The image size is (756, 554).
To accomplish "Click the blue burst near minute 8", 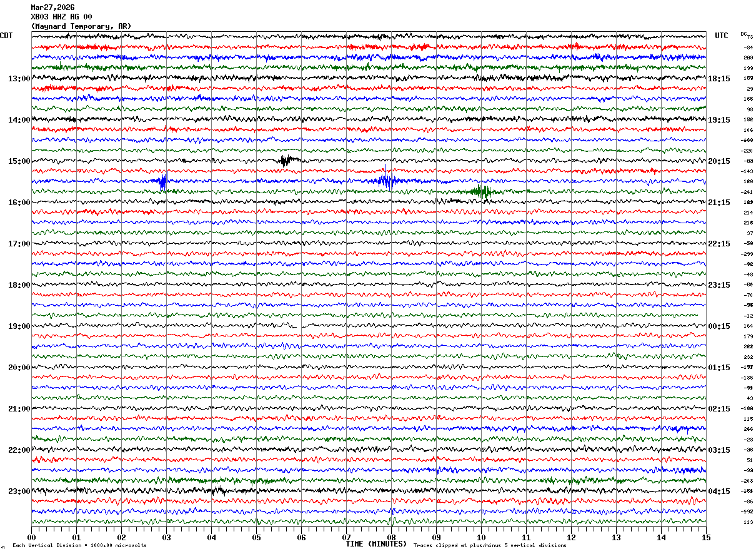I will point(386,181).
